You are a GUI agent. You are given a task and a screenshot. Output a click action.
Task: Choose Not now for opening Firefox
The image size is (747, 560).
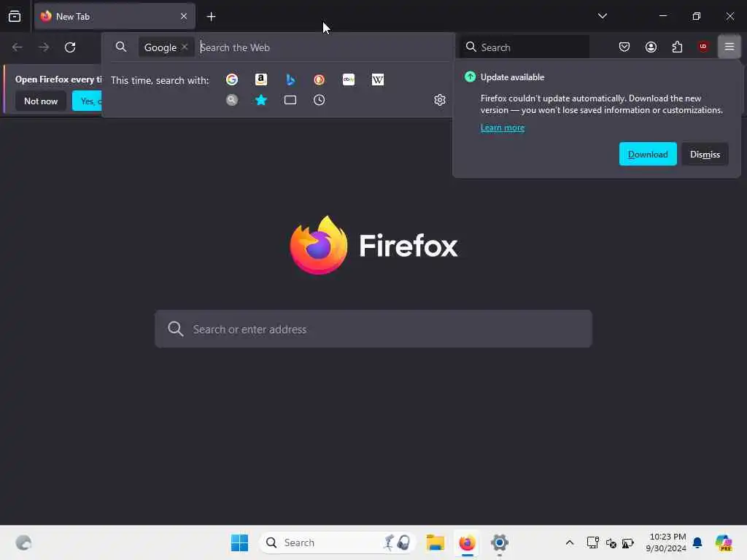tap(41, 101)
